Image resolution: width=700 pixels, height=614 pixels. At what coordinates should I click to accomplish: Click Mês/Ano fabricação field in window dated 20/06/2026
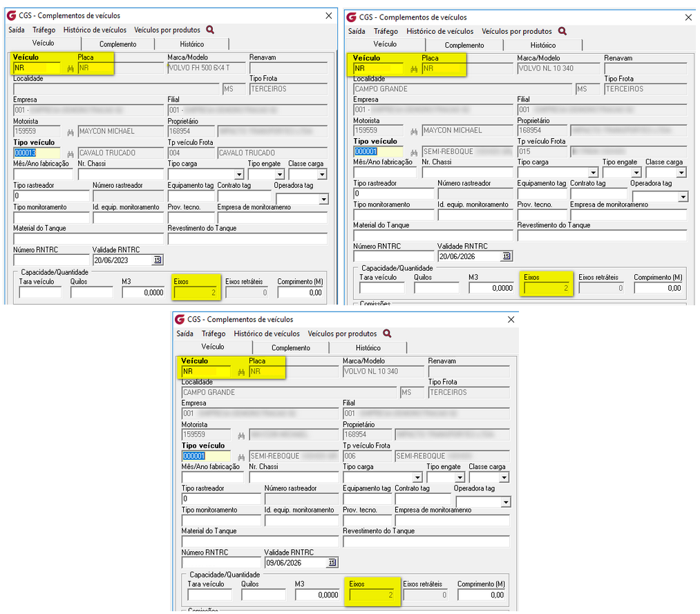(385, 172)
